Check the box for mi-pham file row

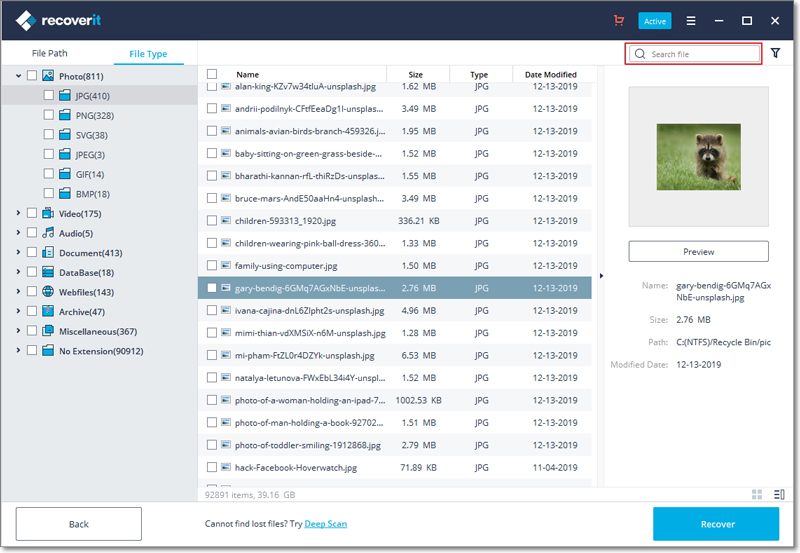coord(212,355)
